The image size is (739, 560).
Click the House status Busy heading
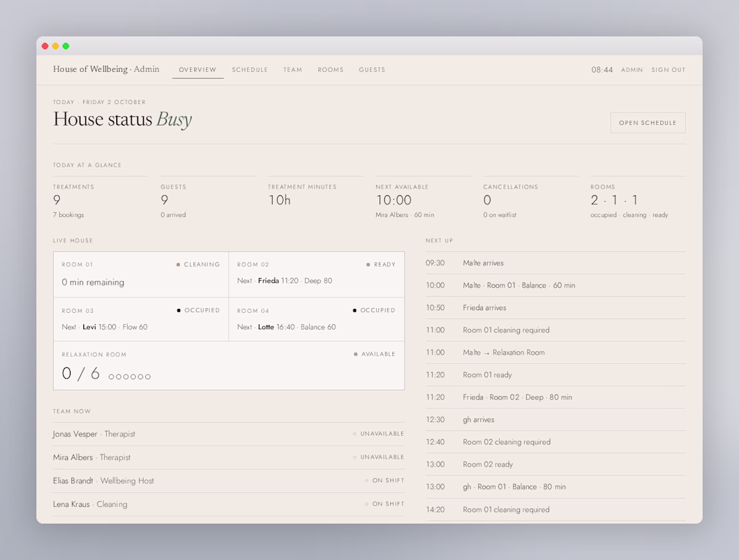(x=122, y=119)
